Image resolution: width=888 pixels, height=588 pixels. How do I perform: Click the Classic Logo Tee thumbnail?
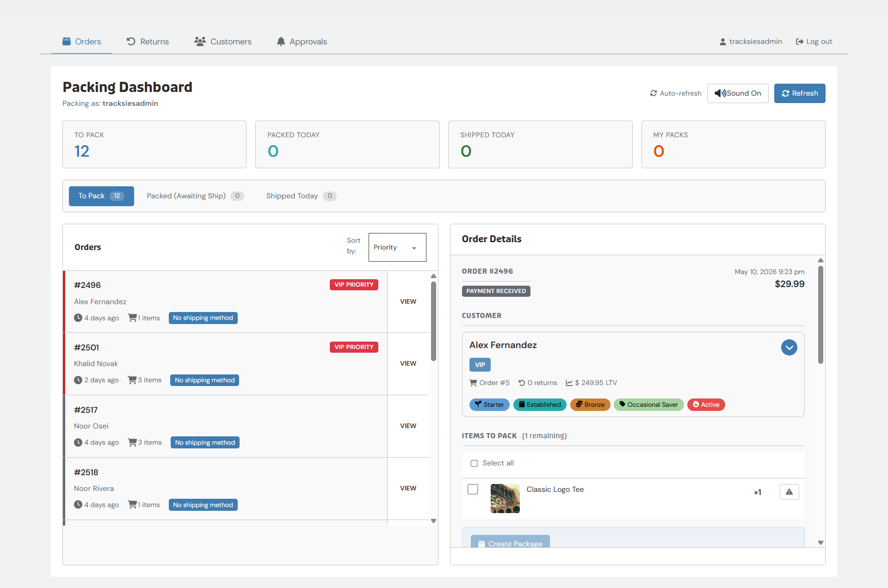[505, 498]
